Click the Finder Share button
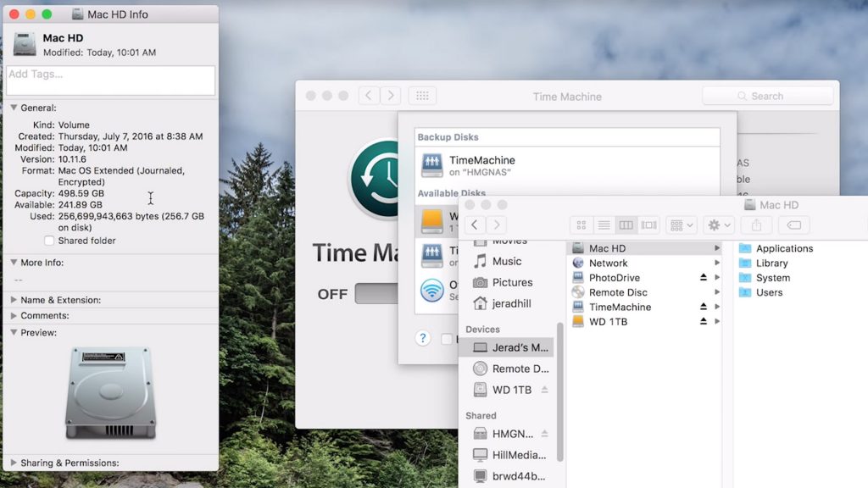 pyautogui.click(x=756, y=225)
